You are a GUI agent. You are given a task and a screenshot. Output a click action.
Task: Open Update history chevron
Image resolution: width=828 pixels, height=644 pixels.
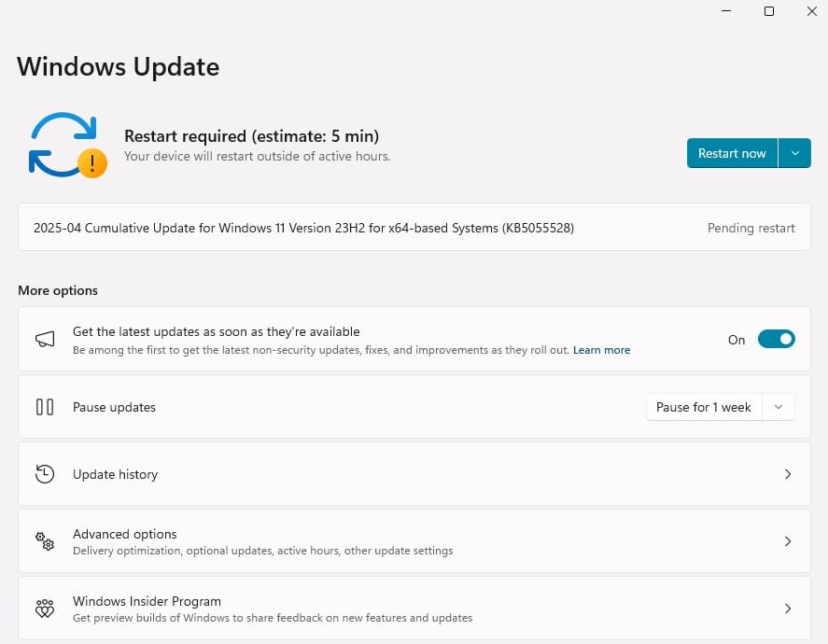[x=788, y=474]
